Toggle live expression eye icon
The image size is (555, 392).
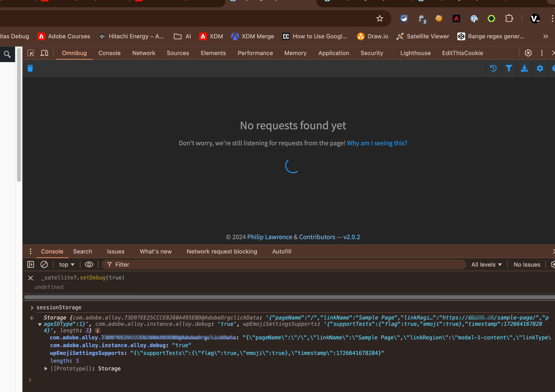point(89,264)
